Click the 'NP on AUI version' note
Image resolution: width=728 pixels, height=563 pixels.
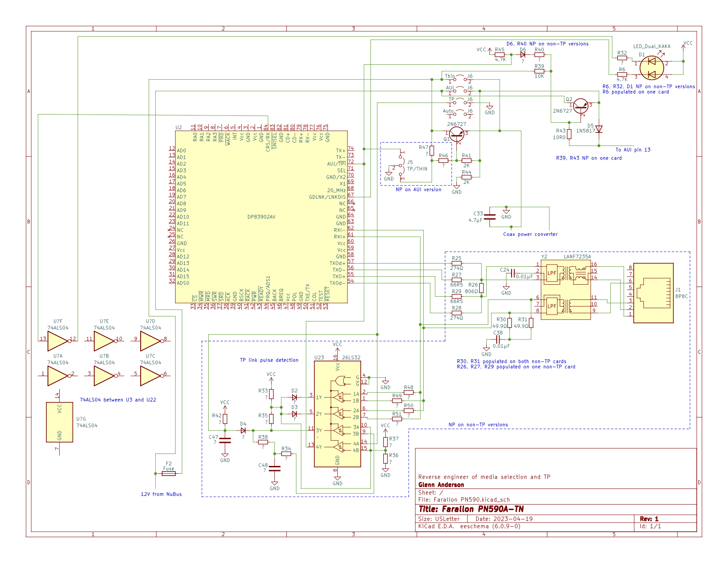tap(418, 190)
